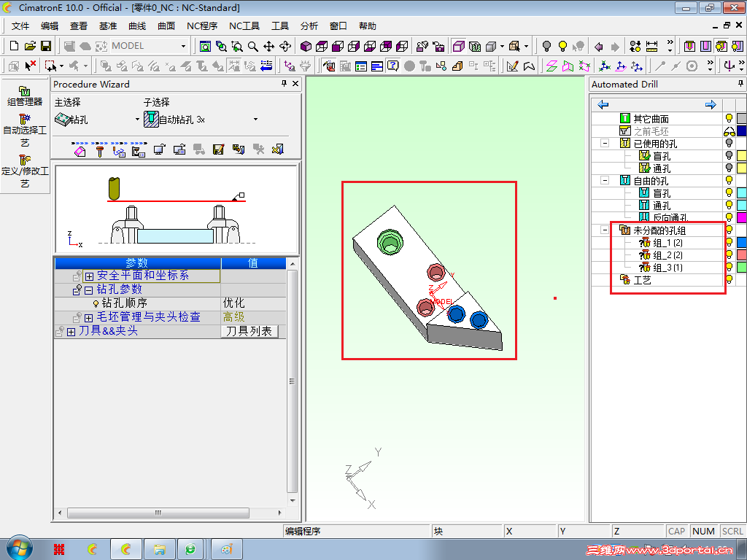
Task: Click 定义/修改工艺 sidebar icon
Action: pos(25,171)
